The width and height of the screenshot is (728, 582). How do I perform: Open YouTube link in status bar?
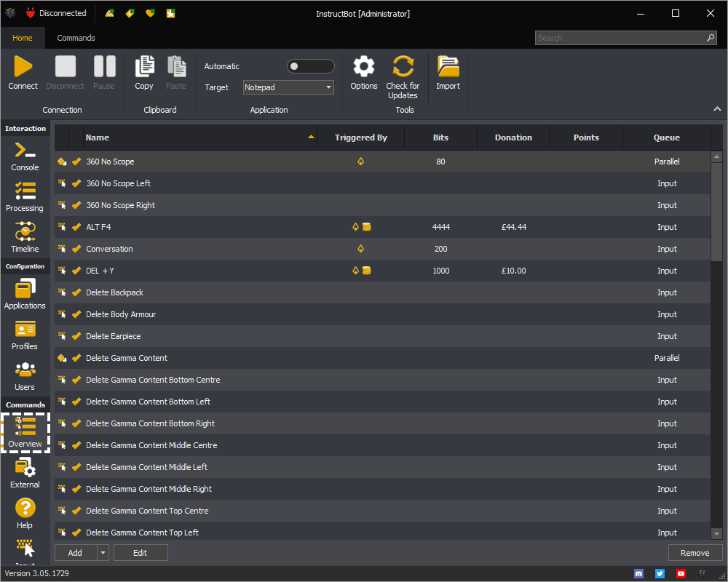pos(681,574)
